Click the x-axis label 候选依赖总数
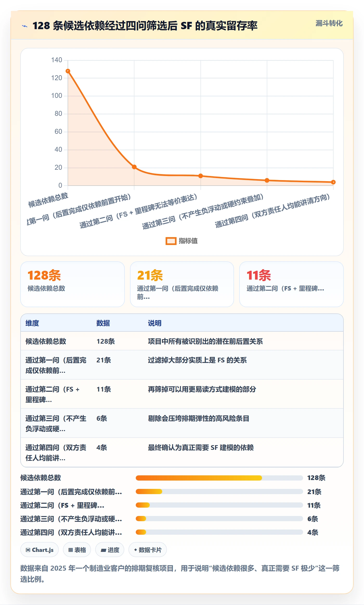This screenshot has height=605, width=364. (48, 200)
